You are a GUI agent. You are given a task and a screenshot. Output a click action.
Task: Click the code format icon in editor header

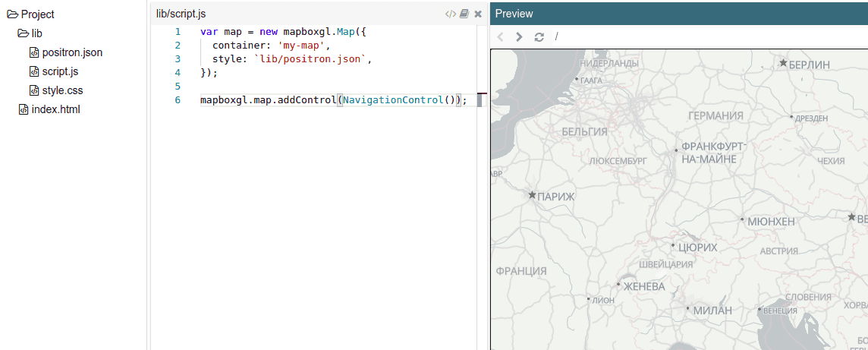pos(450,14)
